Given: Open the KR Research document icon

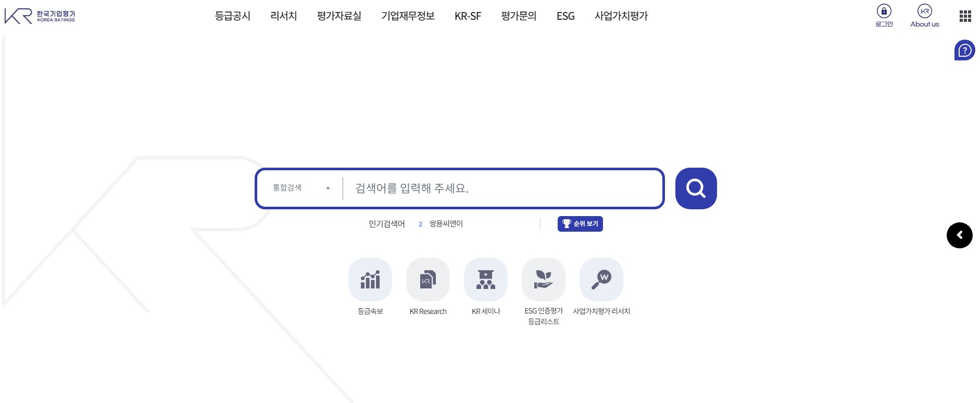Looking at the screenshot, I should tap(428, 280).
